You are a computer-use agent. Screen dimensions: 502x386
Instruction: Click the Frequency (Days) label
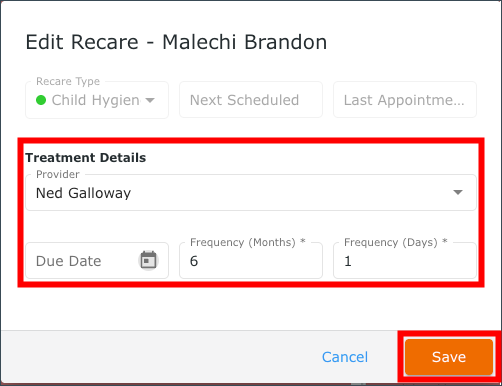tap(396, 242)
